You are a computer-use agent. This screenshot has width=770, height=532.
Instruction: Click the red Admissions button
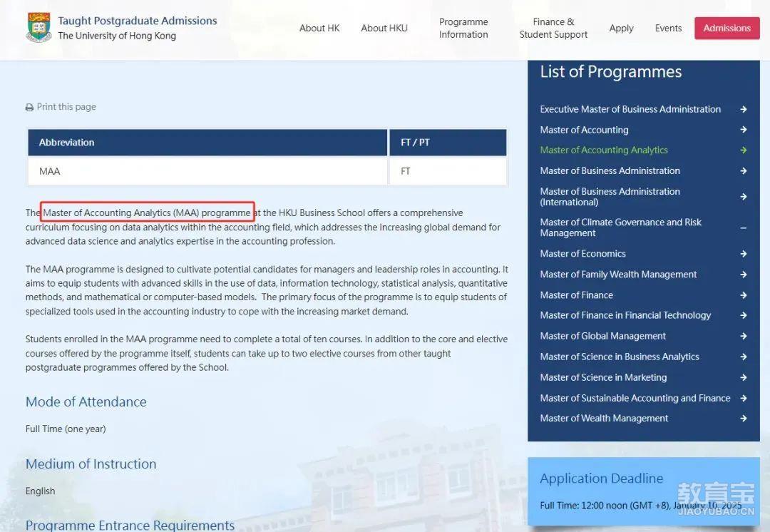click(x=727, y=28)
